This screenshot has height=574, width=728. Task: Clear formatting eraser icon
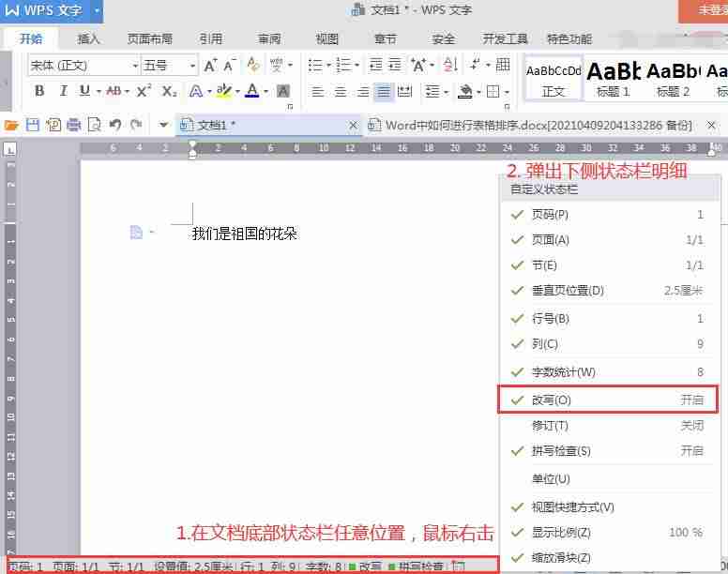click(253, 65)
